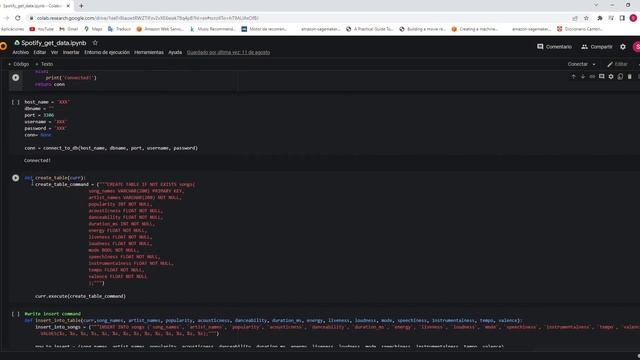The height and width of the screenshot is (360, 640).
Task: Copy link to the selected cell
Action: point(592,77)
